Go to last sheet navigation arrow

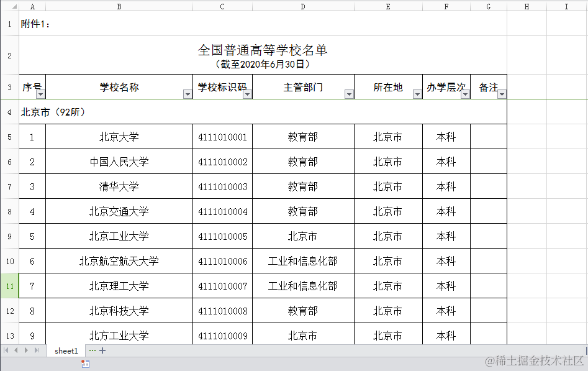(x=37, y=350)
